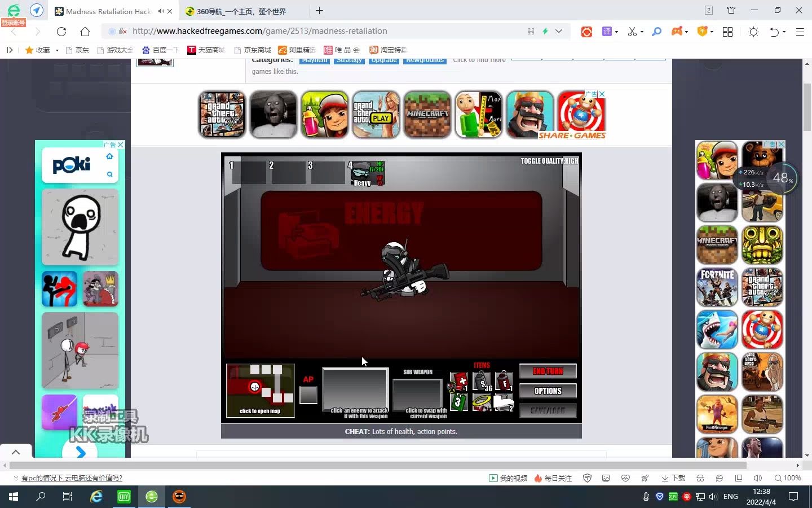Select the white ammo box item
The image size is (812, 508).
click(x=504, y=402)
